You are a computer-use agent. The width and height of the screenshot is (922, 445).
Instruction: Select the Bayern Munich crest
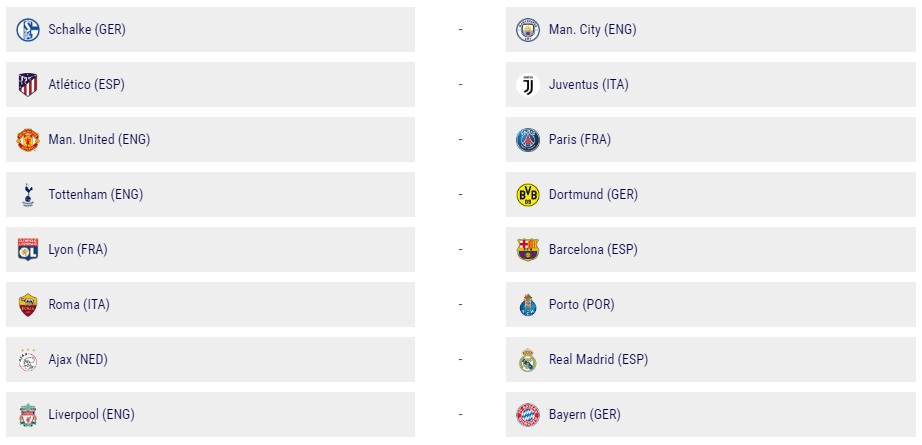[x=528, y=415]
